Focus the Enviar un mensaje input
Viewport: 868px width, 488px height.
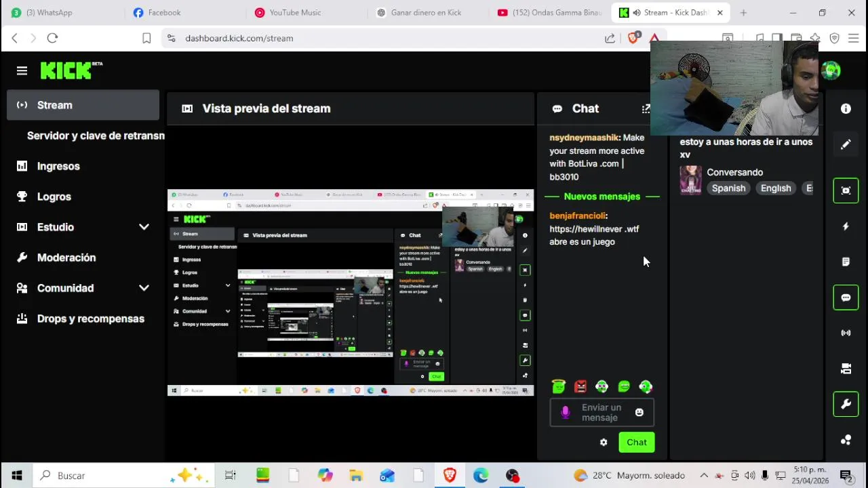pos(601,412)
